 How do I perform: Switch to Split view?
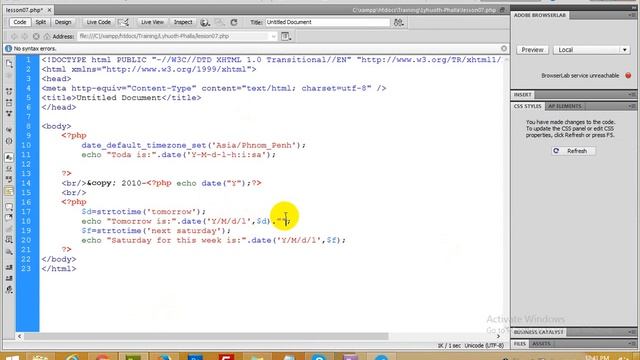coord(40,22)
